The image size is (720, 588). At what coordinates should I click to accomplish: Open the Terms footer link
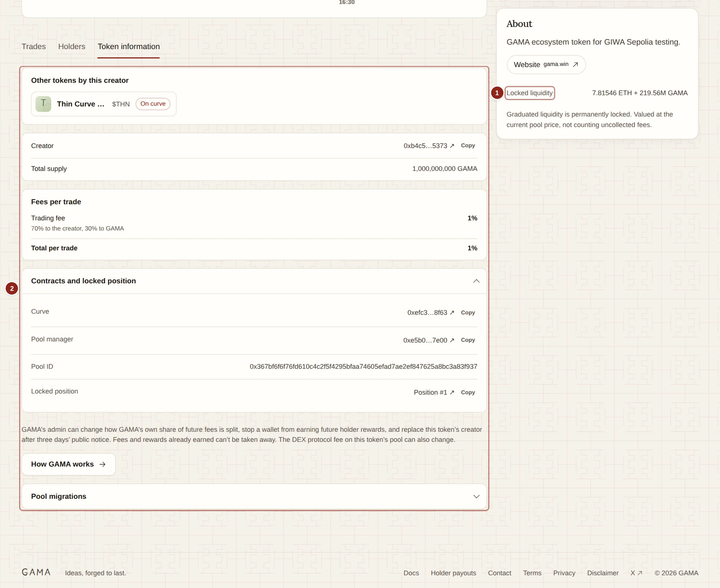pos(532,573)
